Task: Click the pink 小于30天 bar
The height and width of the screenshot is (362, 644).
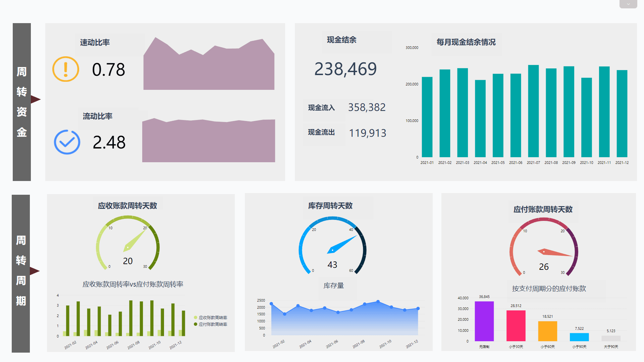Action: tap(516, 326)
